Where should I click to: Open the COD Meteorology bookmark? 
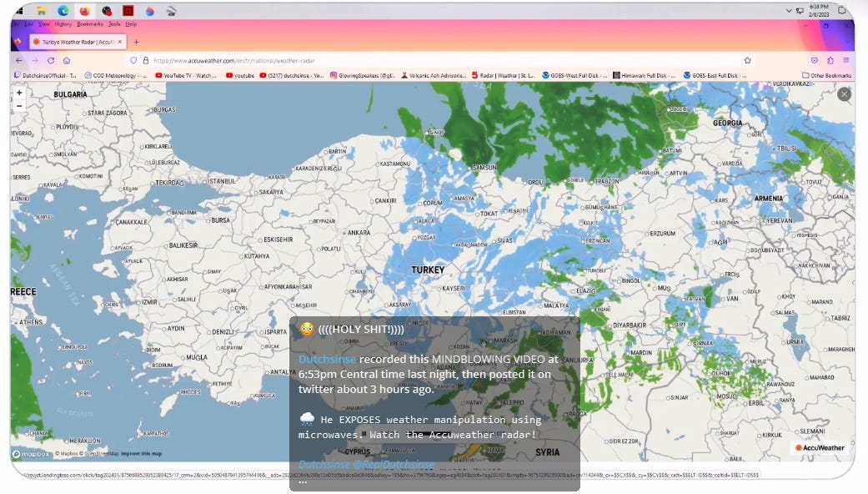coord(115,75)
